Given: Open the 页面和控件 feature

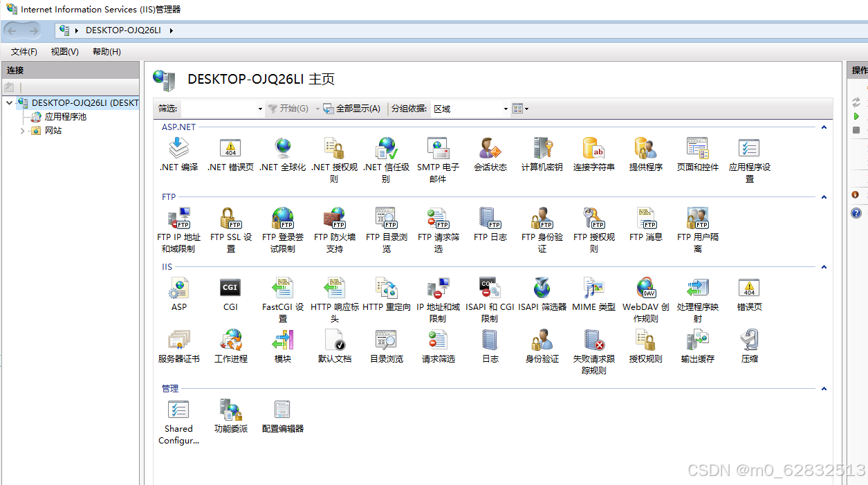Looking at the screenshot, I should point(697,154).
